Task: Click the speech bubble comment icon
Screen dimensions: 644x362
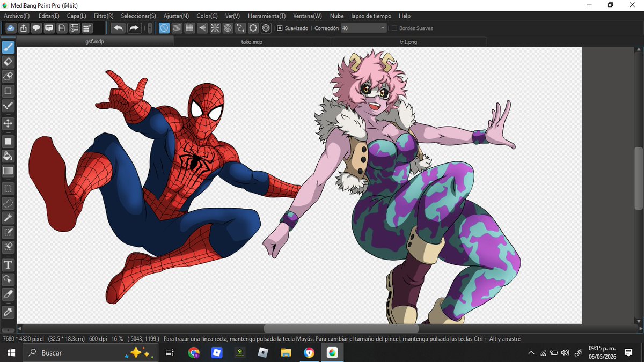Action: [x=36, y=28]
